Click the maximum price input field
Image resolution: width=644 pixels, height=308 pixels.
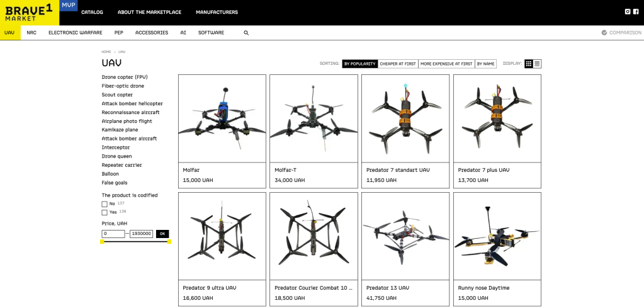click(x=142, y=234)
